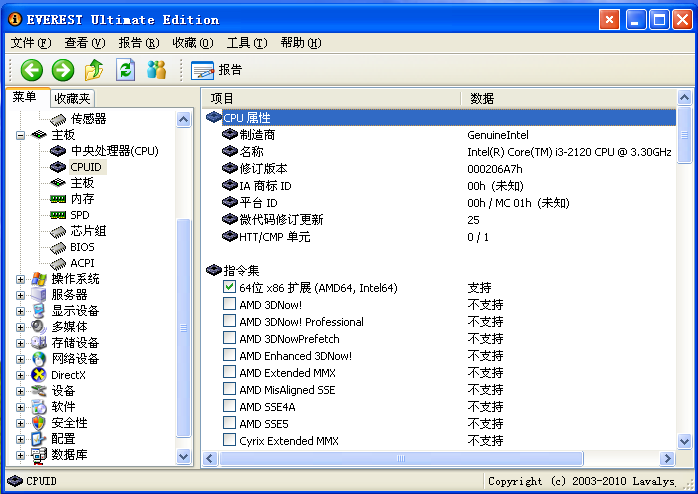Click the 软件 software icon
Image resolution: width=698 pixels, height=494 pixels.
pyautogui.click(x=39, y=407)
